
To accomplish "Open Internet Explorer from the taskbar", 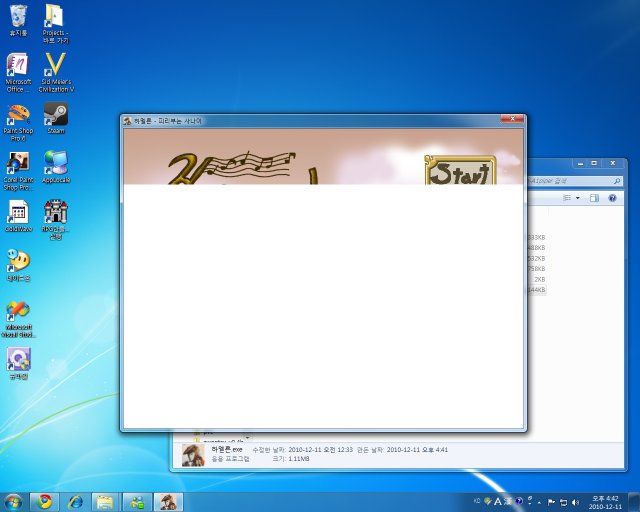I will pos(76,502).
